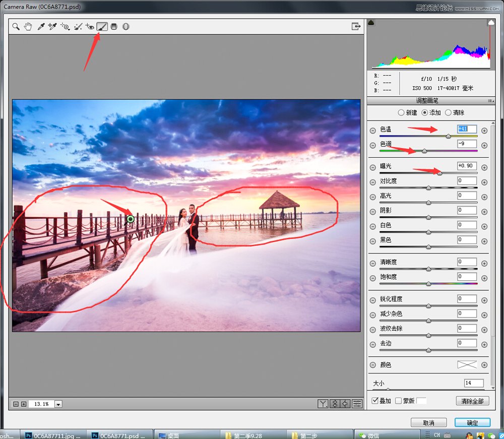Viewport: 504px width, 439px height.
Task: Click the 颜色 color swatch box
Action: pos(467,364)
